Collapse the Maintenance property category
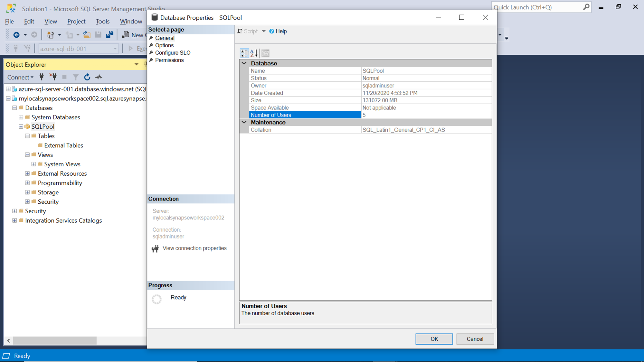The height and width of the screenshot is (362, 644). [x=244, y=122]
